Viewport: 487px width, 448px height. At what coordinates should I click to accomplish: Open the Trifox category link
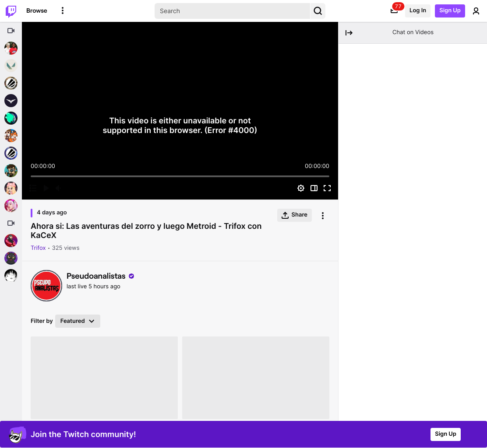(38, 248)
